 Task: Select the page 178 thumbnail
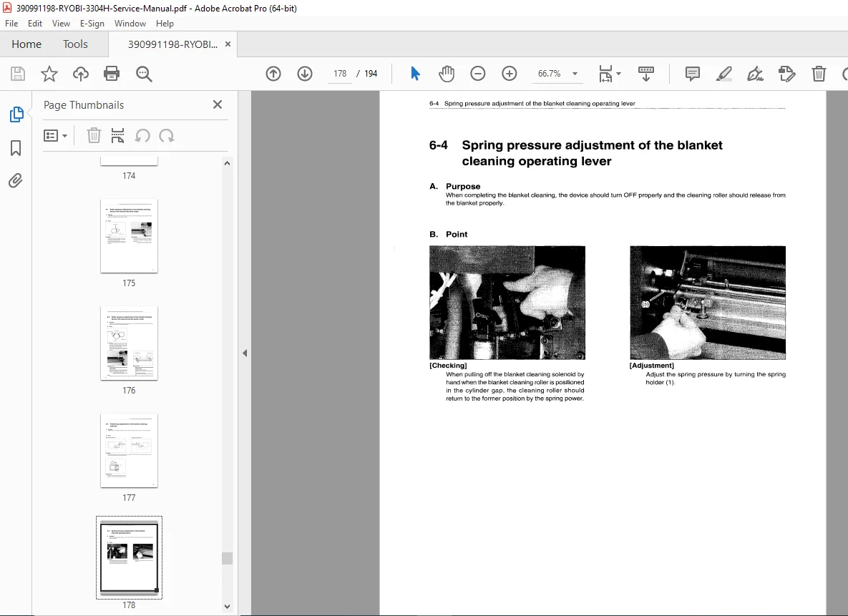click(130, 557)
